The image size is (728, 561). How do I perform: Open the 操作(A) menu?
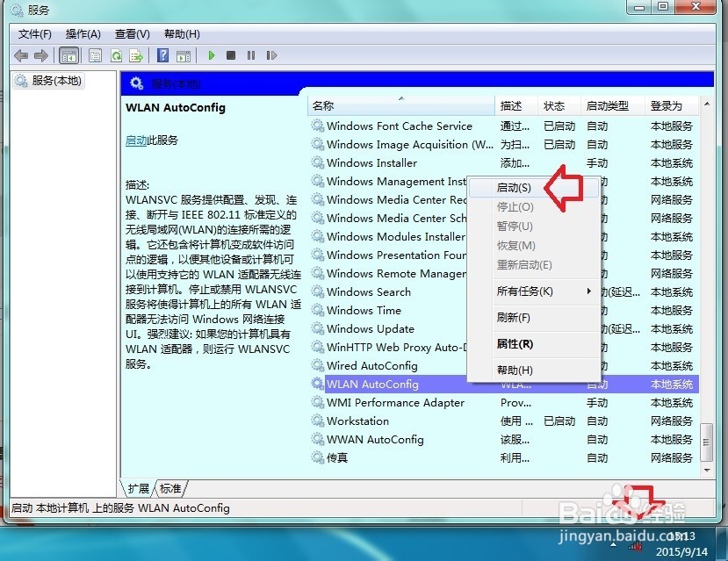(83, 34)
